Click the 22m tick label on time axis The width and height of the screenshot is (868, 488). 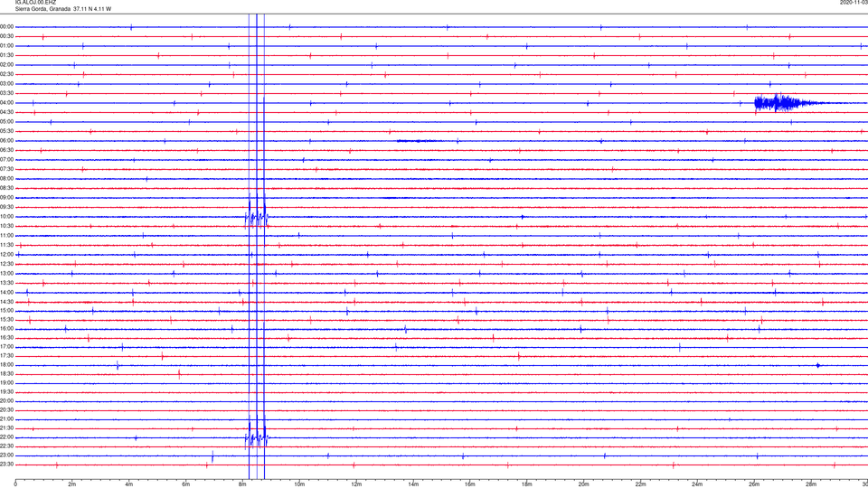click(x=640, y=484)
